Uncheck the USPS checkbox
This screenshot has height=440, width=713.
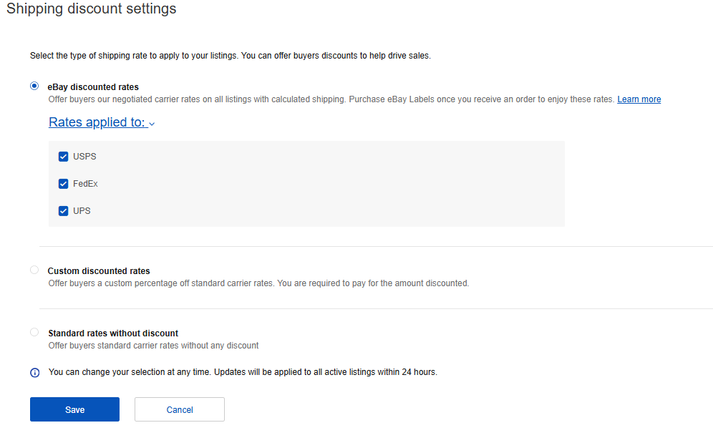pyautogui.click(x=64, y=157)
